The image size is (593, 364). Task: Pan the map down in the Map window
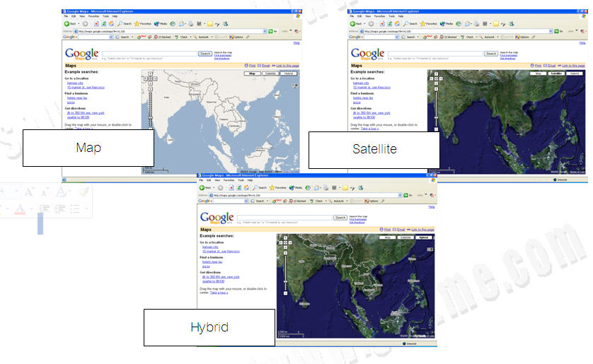[150, 83]
